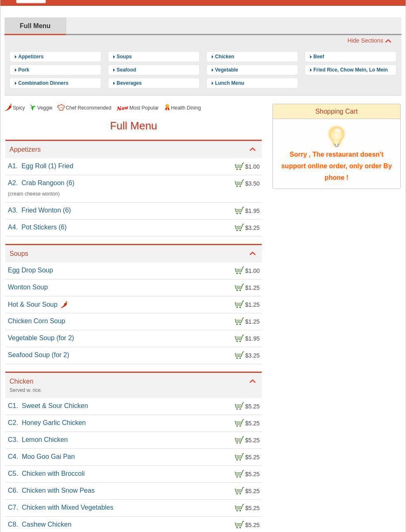Click cart icon next to Cashew Chicken
Screen dimensions: 406x532
(239, 525)
